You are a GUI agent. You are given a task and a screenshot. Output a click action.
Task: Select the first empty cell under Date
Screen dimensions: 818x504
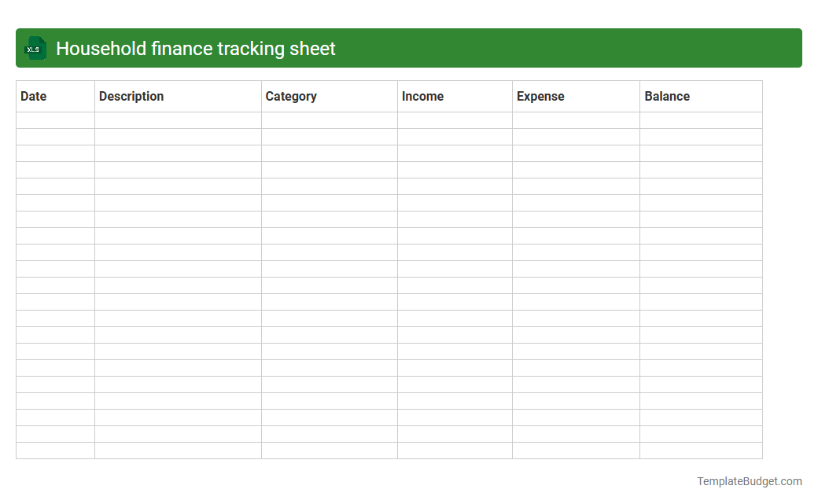54,120
